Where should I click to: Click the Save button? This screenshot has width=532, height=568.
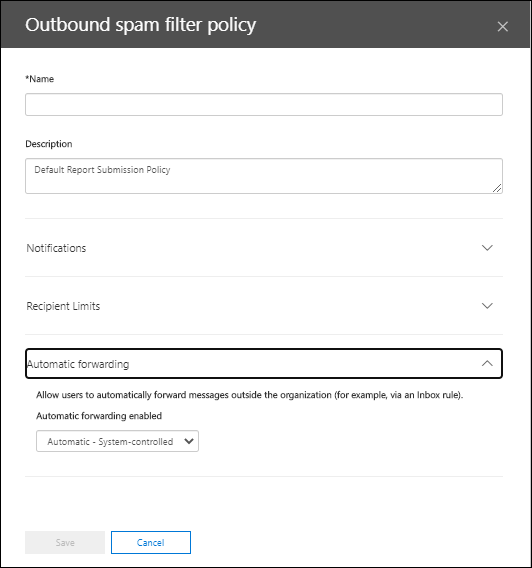[x=65, y=542]
